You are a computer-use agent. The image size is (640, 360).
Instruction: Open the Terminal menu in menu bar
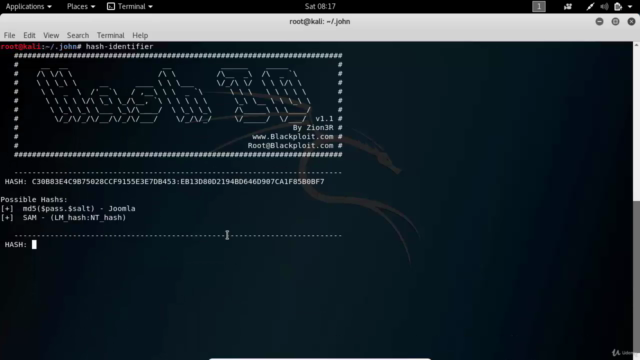(x=110, y=35)
